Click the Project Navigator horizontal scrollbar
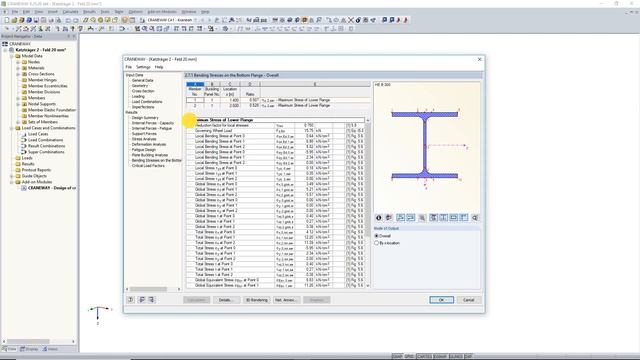Screen dimensions: 640x360 pos(28,341)
